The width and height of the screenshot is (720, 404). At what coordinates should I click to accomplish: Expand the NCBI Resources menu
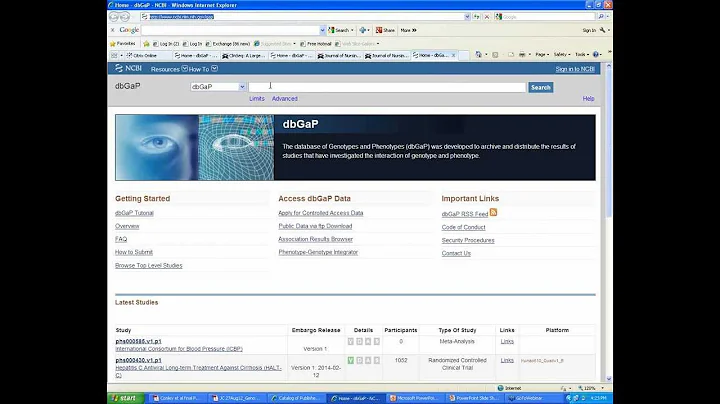[x=169, y=69]
